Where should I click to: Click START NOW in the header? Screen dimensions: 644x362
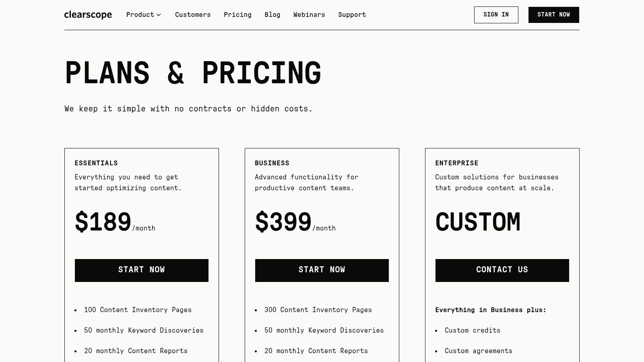coord(553,15)
